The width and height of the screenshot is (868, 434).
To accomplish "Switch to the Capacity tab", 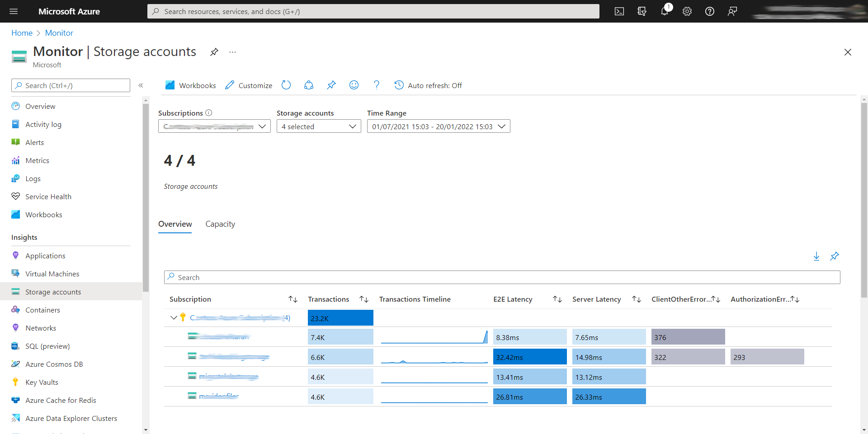I will click(x=220, y=224).
